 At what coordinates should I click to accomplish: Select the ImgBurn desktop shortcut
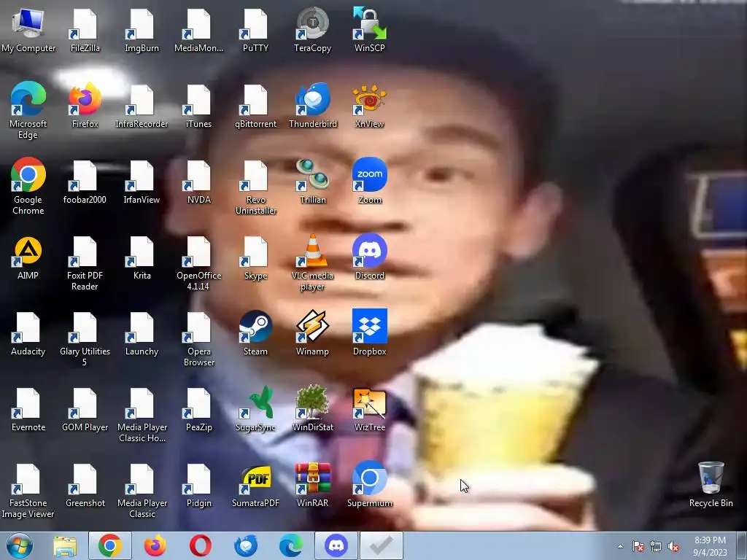click(142, 29)
